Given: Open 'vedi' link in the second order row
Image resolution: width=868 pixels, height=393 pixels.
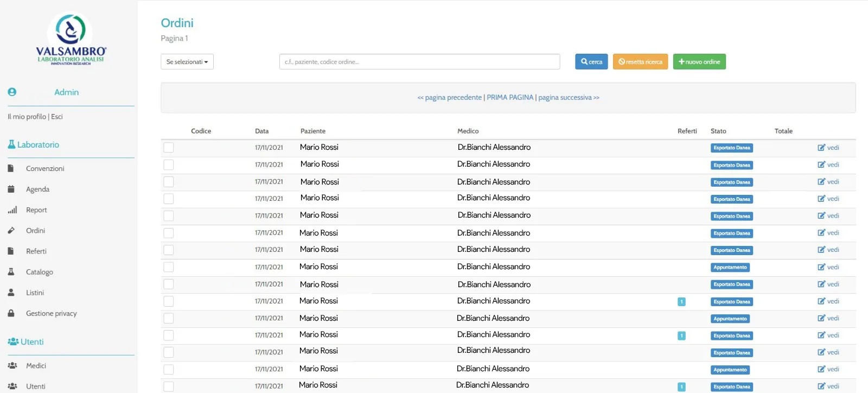Looking at the screenshot, I should point(833,165).
